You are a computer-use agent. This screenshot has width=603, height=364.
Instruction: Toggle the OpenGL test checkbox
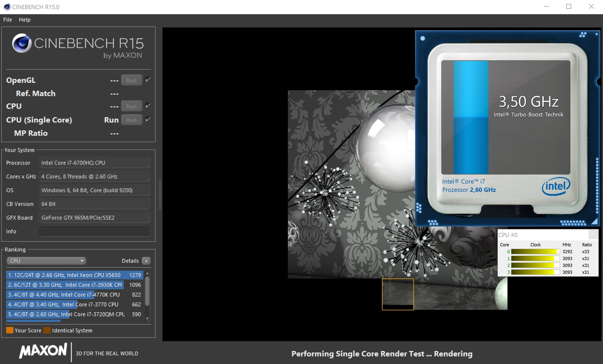click(148, 80)
